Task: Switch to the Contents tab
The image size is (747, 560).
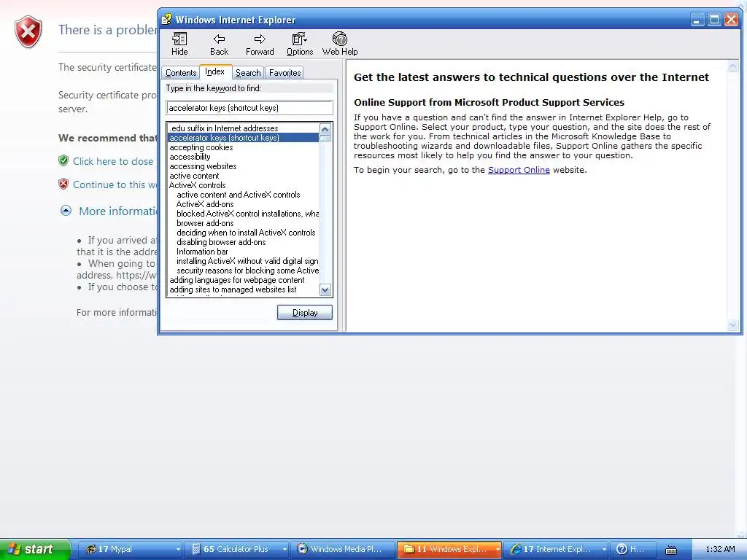Action: point(181,73)
